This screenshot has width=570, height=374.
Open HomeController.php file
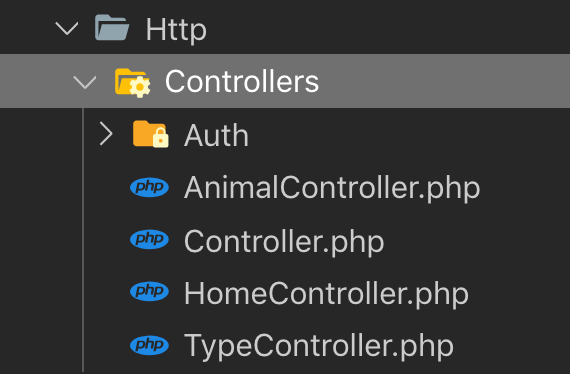pyautogui.click(x=326, y=294)
